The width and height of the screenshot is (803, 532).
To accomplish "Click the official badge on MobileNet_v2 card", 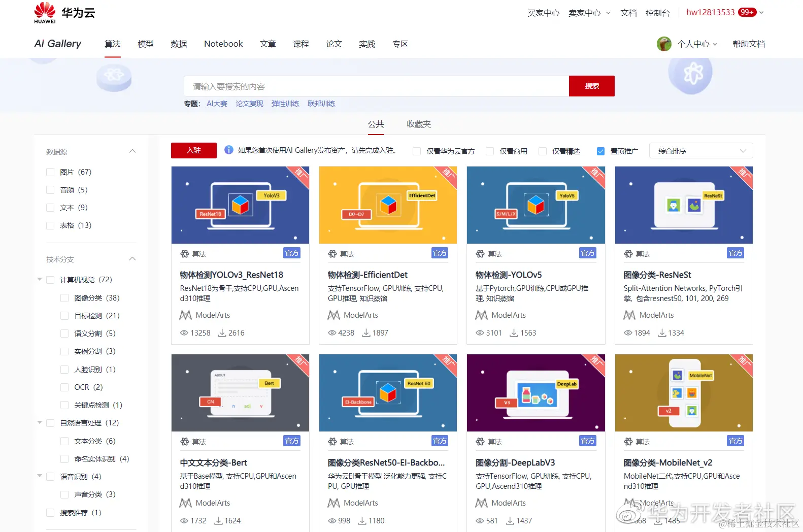I will 735,441.
